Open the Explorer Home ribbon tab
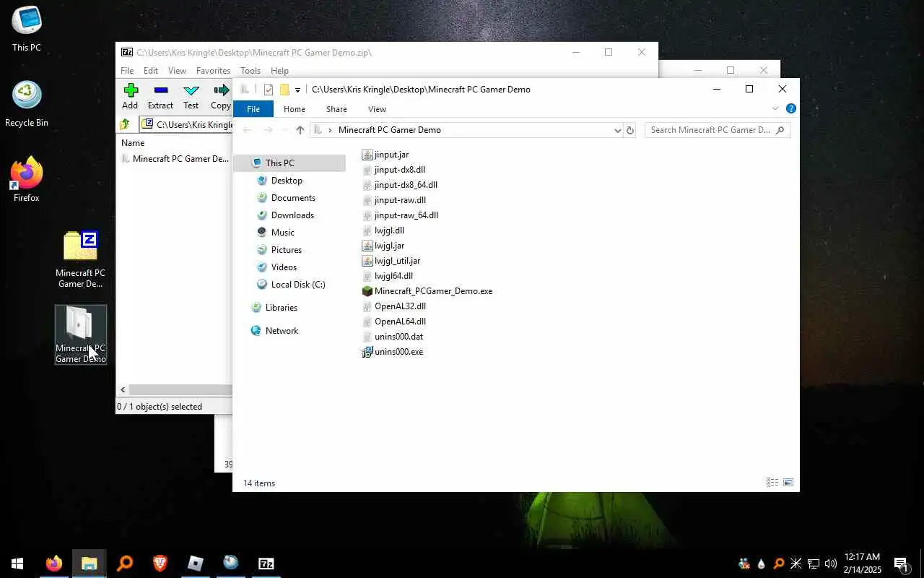 [x=295, y=109]
